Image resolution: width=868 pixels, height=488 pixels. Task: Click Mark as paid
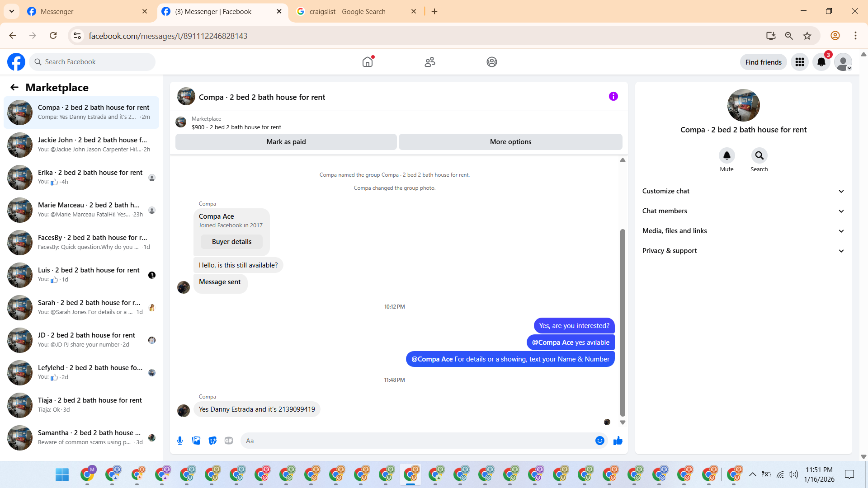(286, 142)
